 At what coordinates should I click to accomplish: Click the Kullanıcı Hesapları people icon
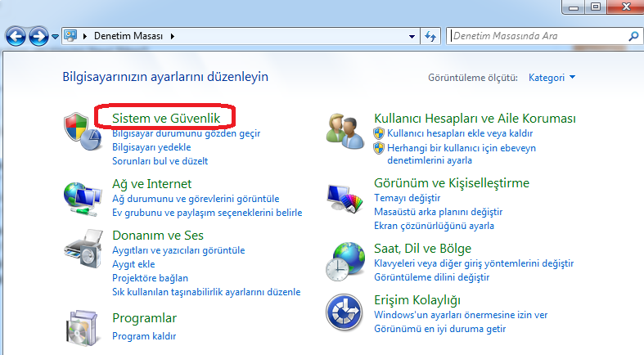[345, 132]
